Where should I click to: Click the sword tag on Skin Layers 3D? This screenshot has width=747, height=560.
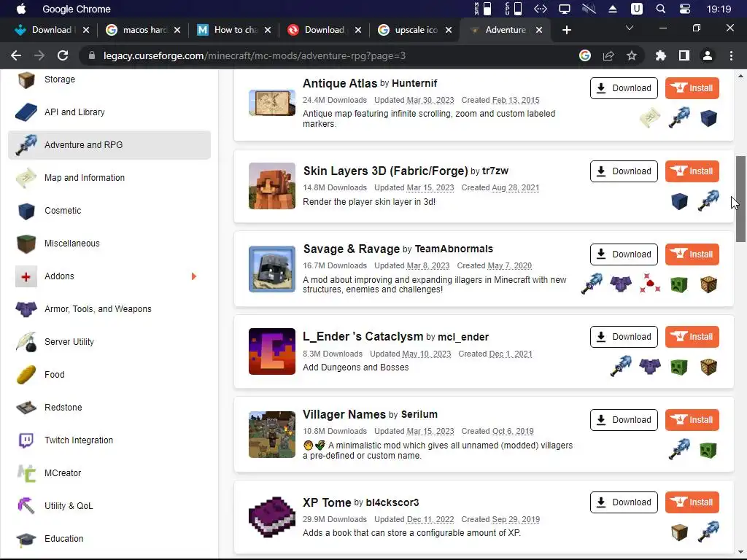[x=708, y=201]
